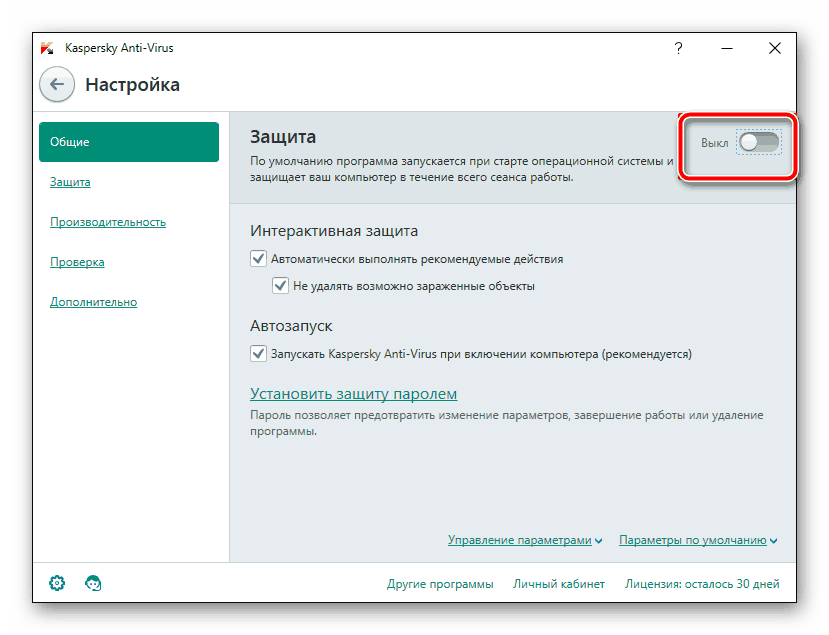This screenshot has height=635, width=829.
Task: Turn on the Защита protection switch
Action: click(x=758, y=143)
